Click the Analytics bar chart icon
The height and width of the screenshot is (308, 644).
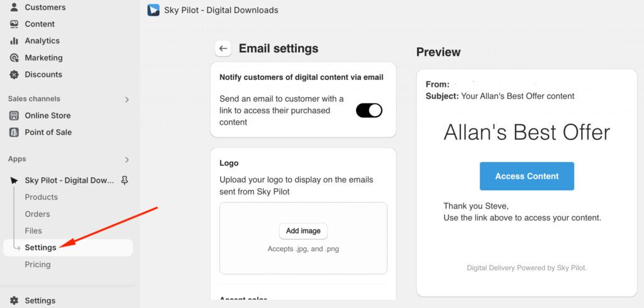point(14,41)
